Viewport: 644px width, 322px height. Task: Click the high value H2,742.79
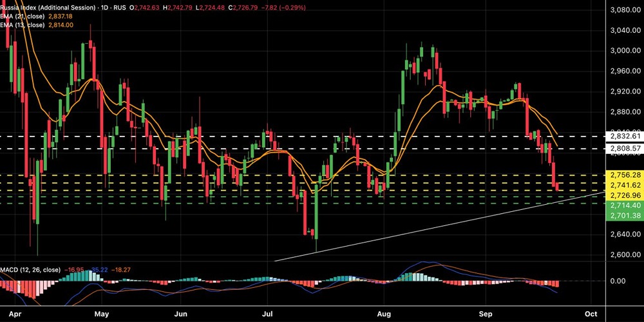179,8
